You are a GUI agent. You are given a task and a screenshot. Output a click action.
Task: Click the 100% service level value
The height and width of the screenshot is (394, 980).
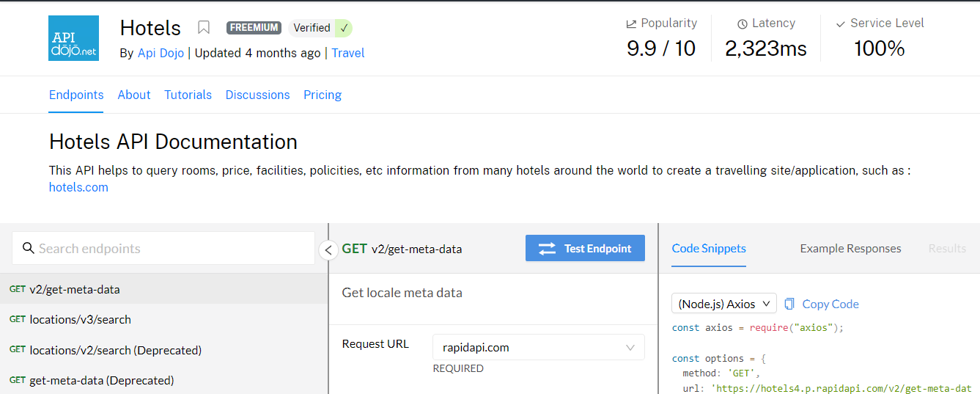point(880,48)
